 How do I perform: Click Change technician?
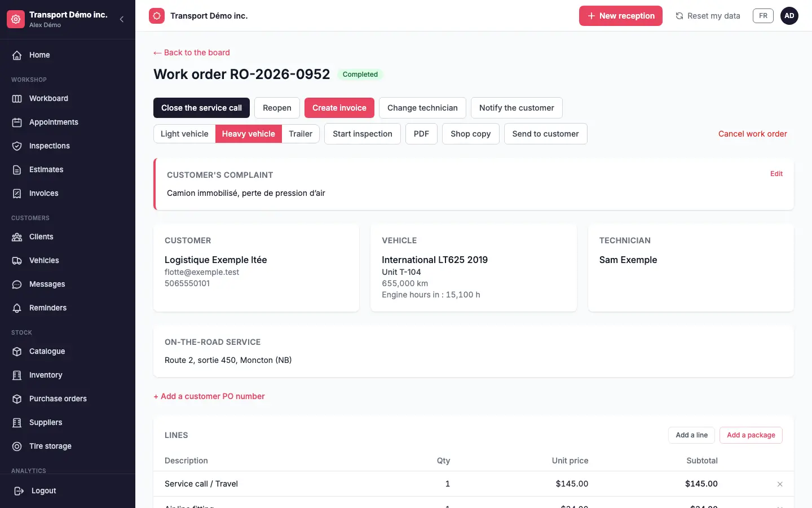click(422, 108)
